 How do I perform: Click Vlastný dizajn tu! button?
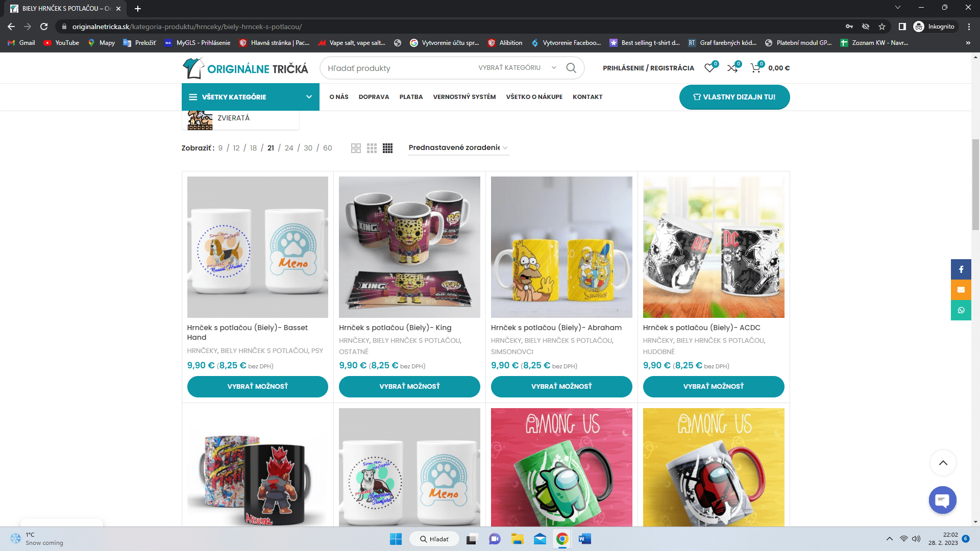pos(734,97)
